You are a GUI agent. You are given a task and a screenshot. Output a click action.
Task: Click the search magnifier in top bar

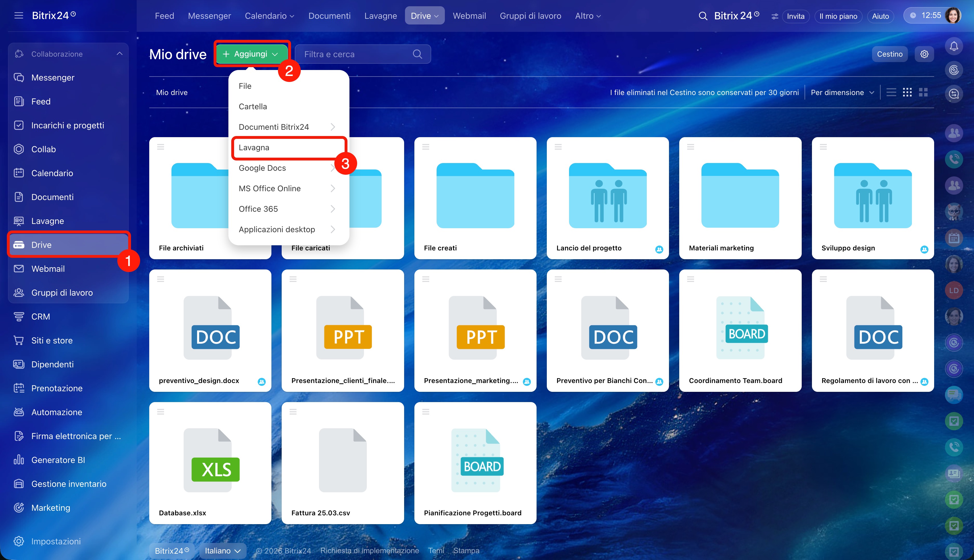click(703, 16)
